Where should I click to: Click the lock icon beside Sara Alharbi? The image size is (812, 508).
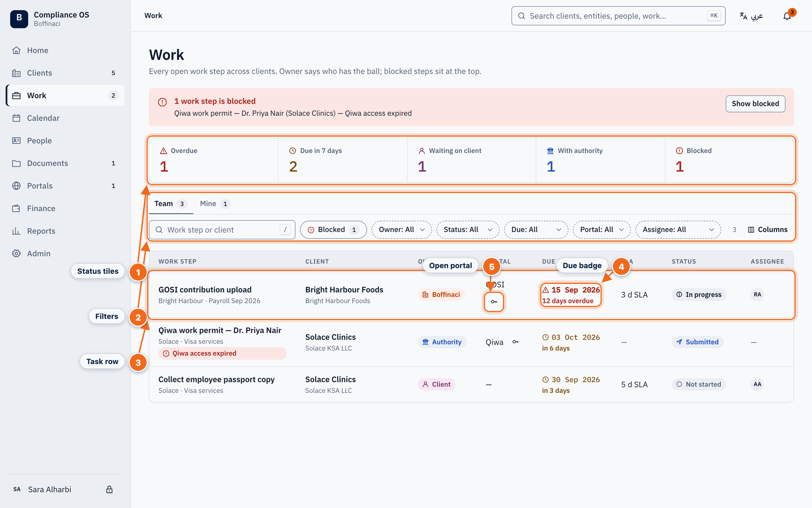(x=109, y=489)
